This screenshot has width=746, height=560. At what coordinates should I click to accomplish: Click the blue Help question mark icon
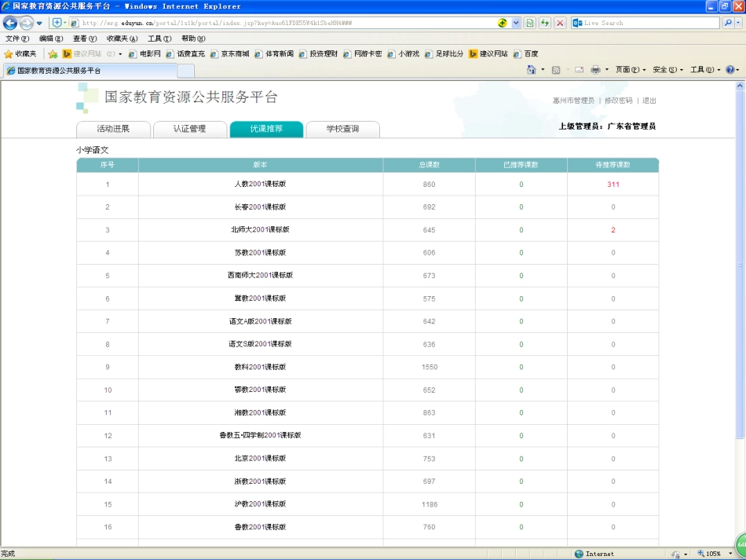(x=730, y=70)
